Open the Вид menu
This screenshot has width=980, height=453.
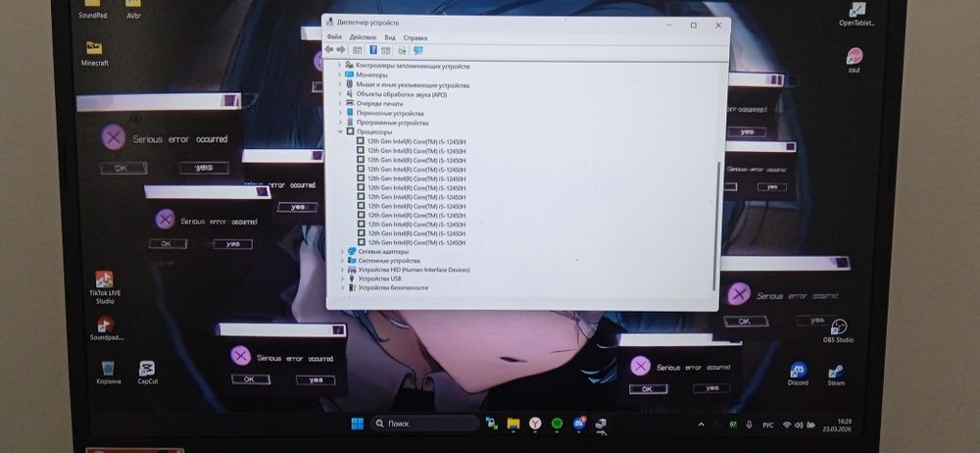pyautogui.click(x=390, y=37)
